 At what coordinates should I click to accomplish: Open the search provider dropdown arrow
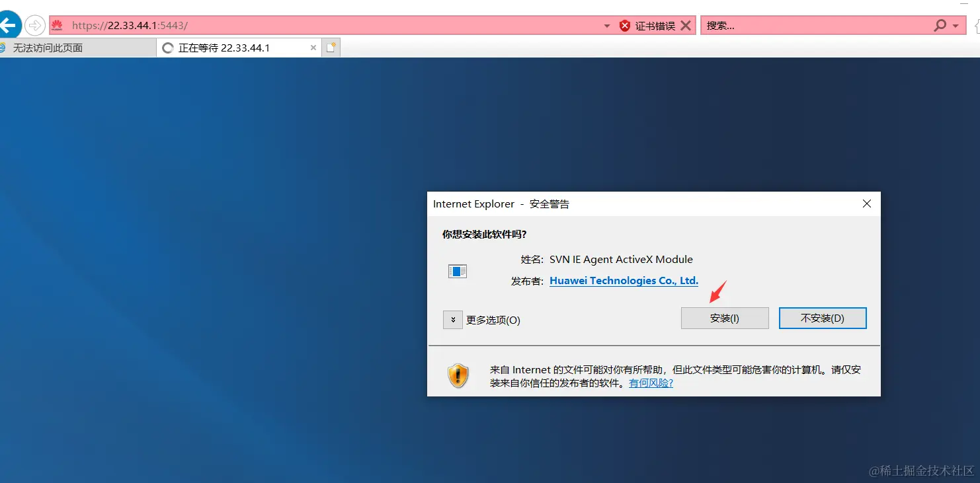[x=956, y=26]
